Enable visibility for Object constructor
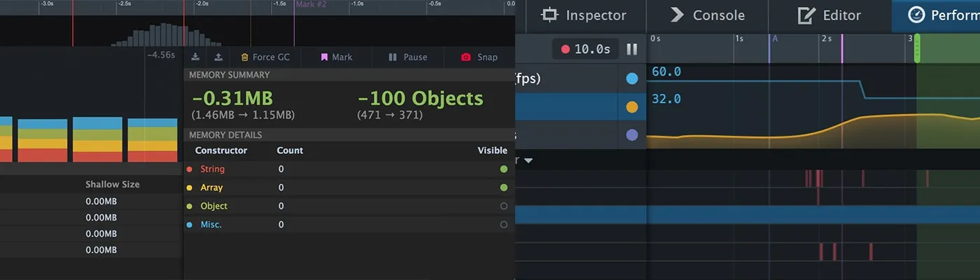The width and height of the screenshot is (980, 280). pyautogui.click(x=503, y=206)
